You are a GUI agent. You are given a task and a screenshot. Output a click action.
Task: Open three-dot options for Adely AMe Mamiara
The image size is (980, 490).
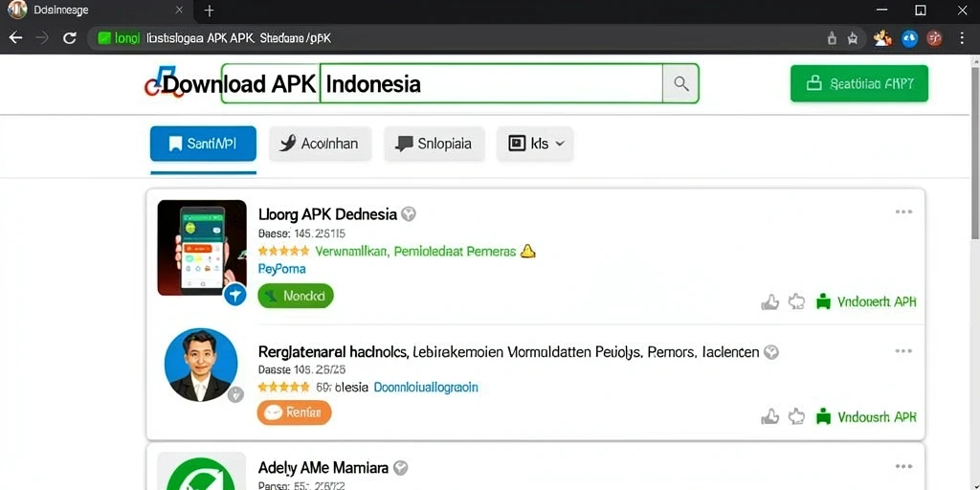pos(903,466)
